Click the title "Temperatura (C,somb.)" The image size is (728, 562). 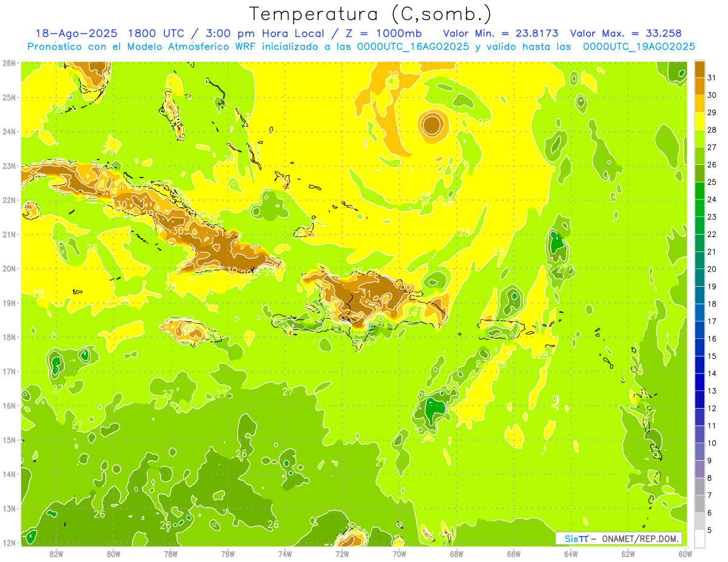(x=371, y=14)
